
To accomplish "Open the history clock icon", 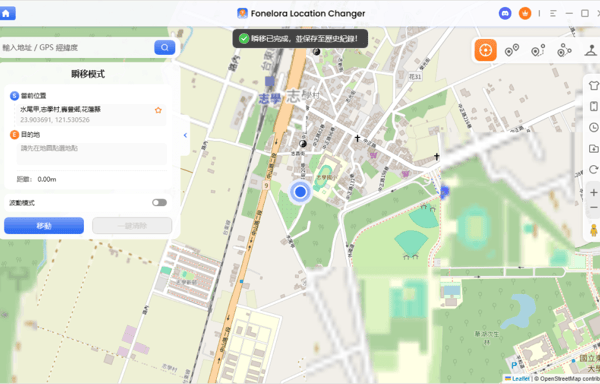I will click(x=594, y=127).
